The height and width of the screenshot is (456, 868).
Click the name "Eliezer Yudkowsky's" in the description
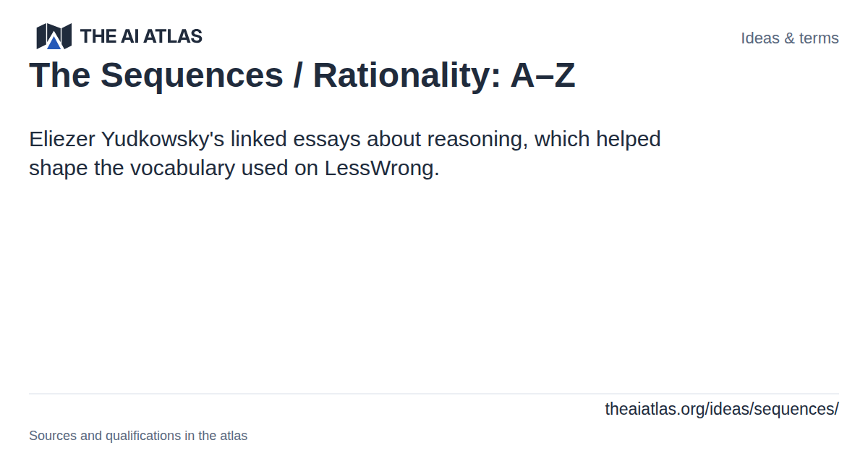tap(127, 139)
